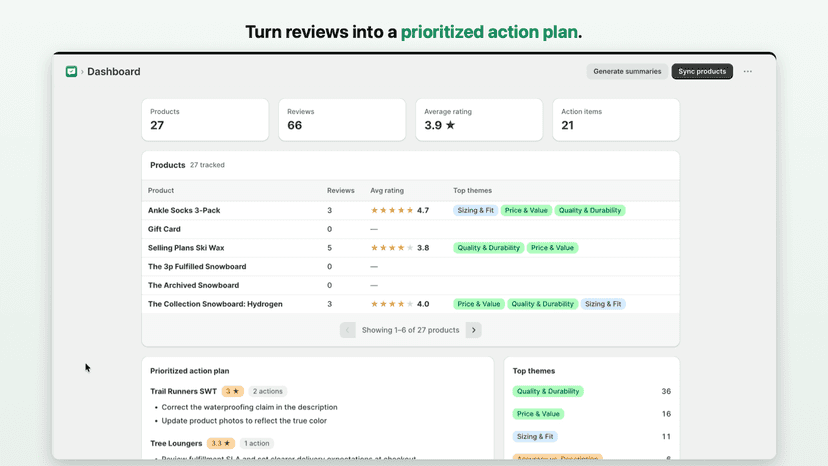
Task: Click the 4.0 star rating for Hydrogen Snowboard
Action: point(400,304)
